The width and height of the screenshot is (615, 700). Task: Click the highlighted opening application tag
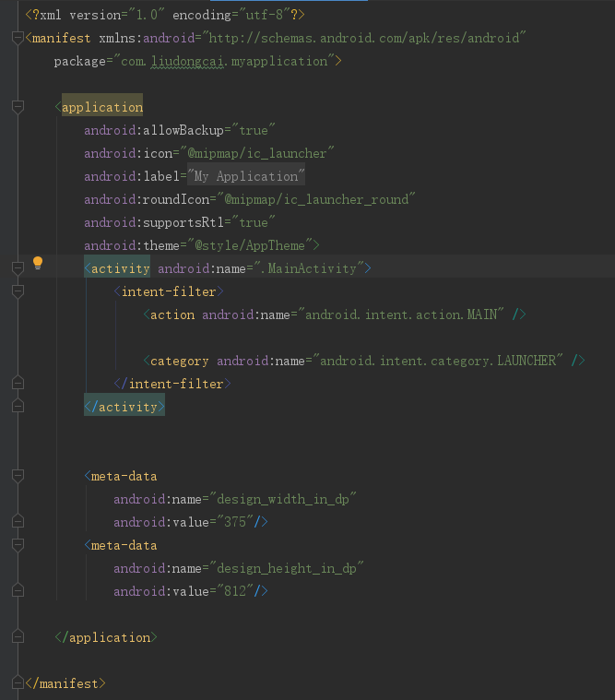click(x=102, y=107)
